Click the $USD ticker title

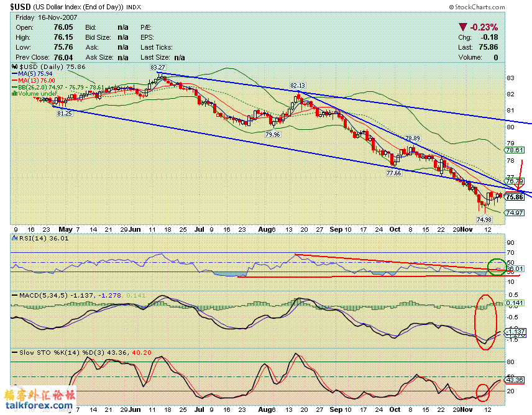(20, 7)
